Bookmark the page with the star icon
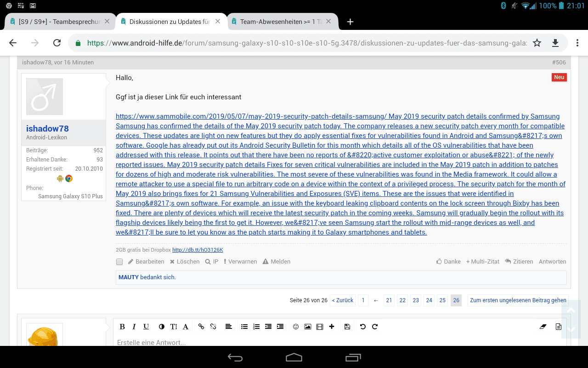This screenshot has width=588, height=368. [537, 43]
